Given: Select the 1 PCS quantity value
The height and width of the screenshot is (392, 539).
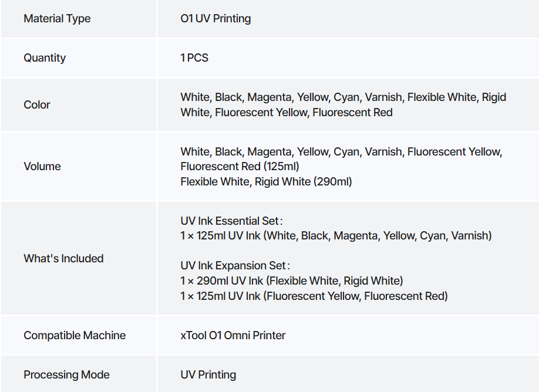Looking at the screenshot, I should [194, 58].
